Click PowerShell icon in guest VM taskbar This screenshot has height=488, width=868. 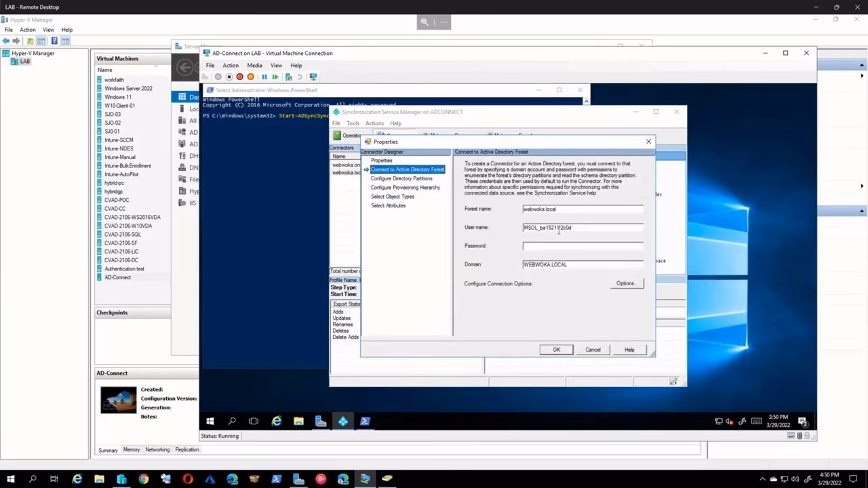[x=365, y=421]
